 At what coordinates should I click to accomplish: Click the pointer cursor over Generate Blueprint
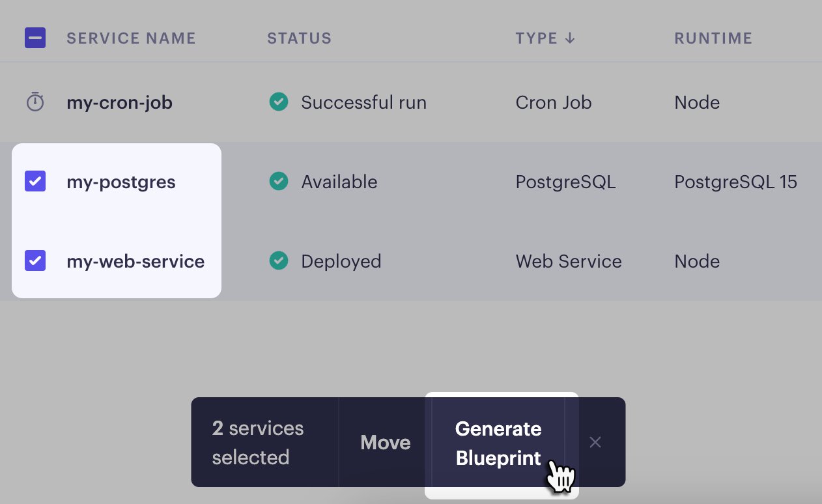coord(561,479)
